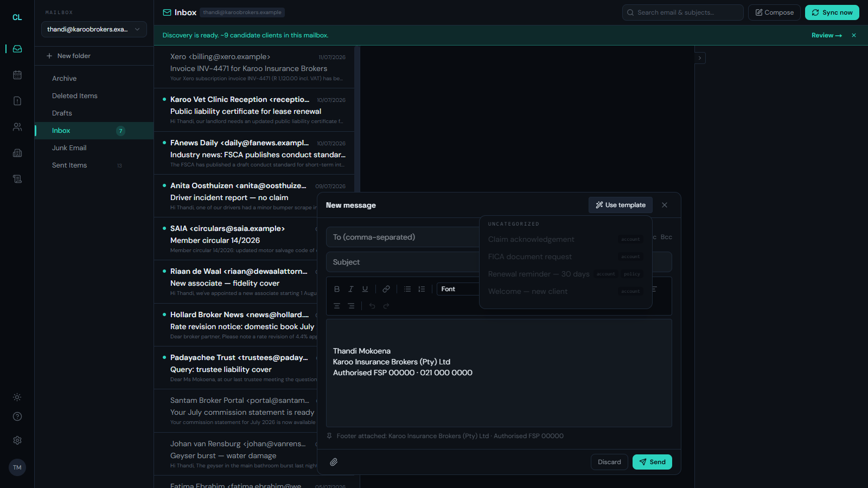Image resolution: width=868 pixels, height=488 pixels.
Task: Click the Sync now button
Action: (832, 12)
